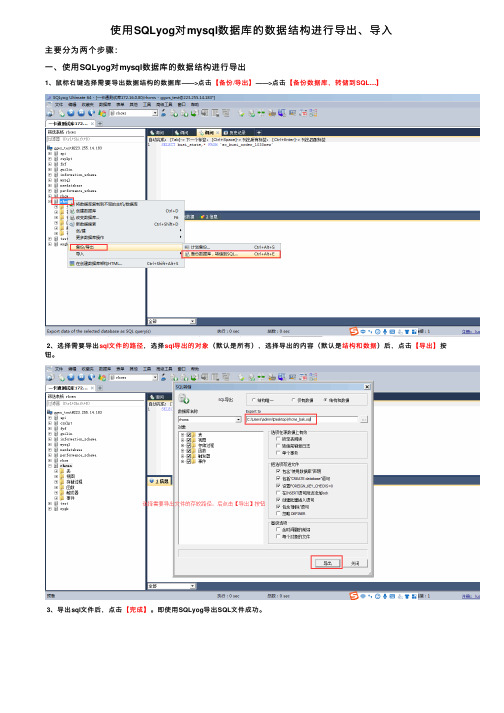The height and width of the screenshot is (713, 504).
Task: Choose the Ctrl+D create database menu item
Action: click(125, 211)
